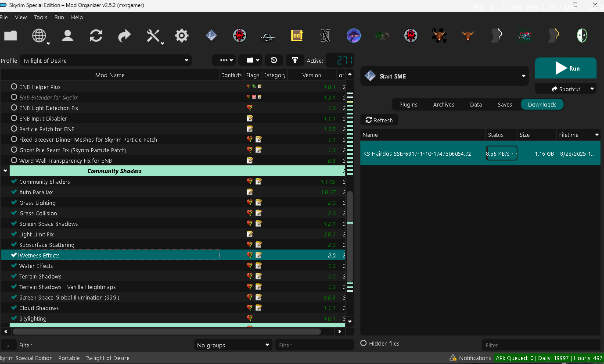Sort downloads by Status column header
Screen dimensions: 604x364
tap(501, 135)
